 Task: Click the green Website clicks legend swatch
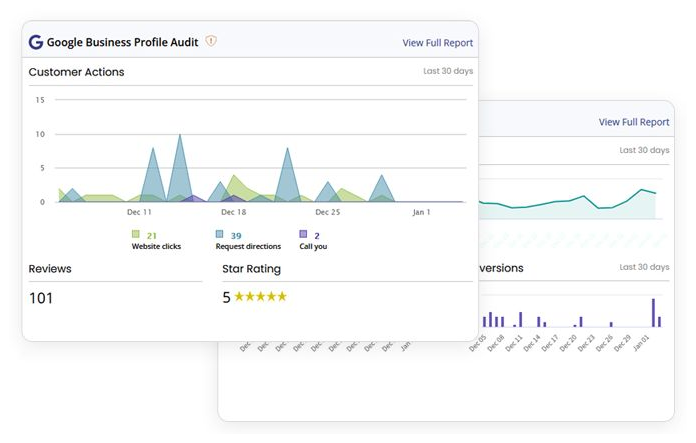[136, 234]
